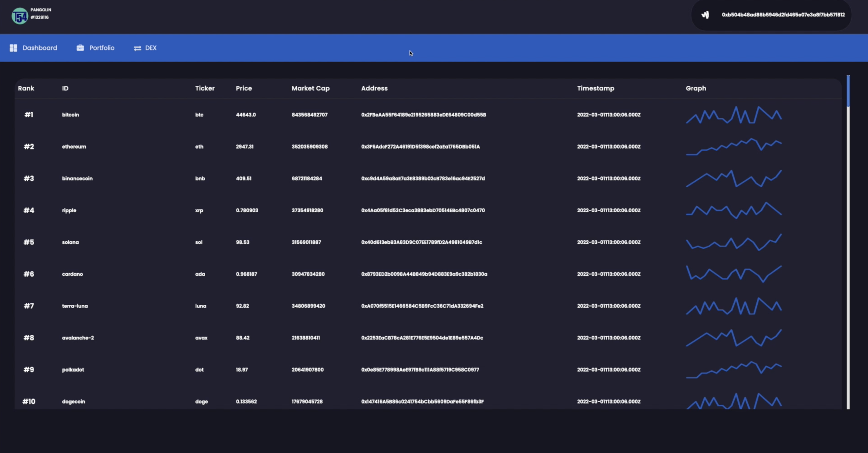
Task: Select the dogecoin row rank #10
Action: pyautogui.click(x=29, y=401)
